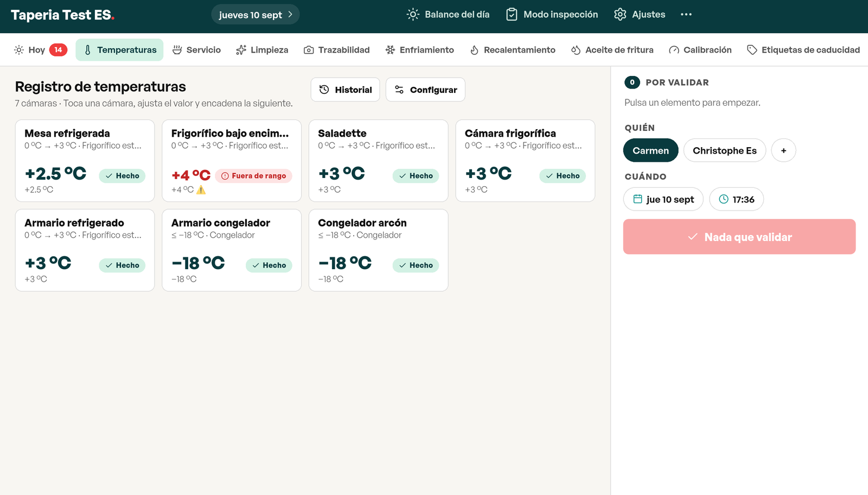868x495 pixels.
Task: Open the jue 10 sept date picker
Action: 663,199
